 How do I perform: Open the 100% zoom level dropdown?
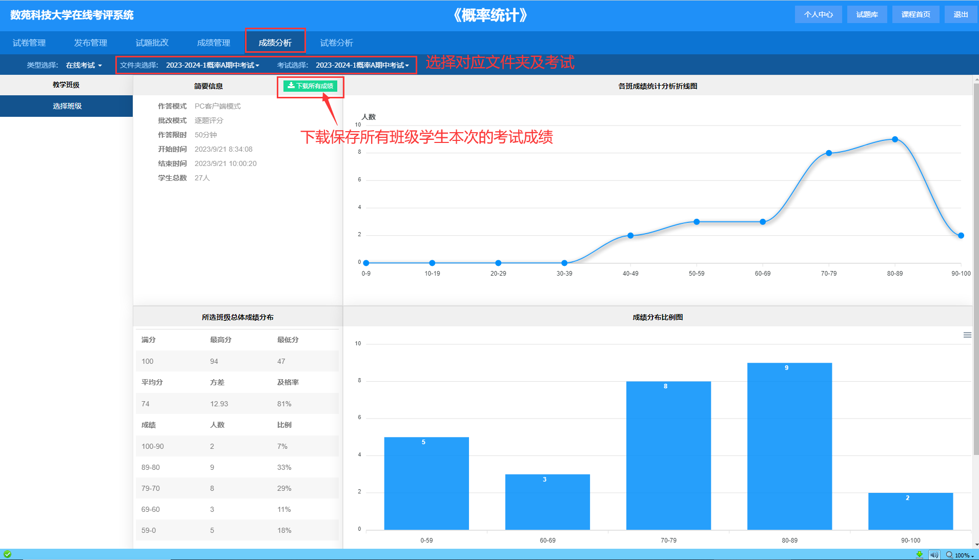964,555
